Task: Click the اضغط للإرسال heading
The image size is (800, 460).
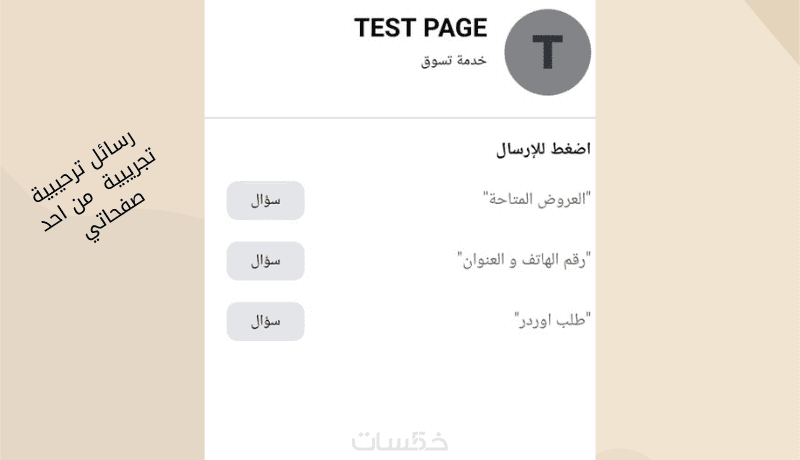Action: pos(543,150)
